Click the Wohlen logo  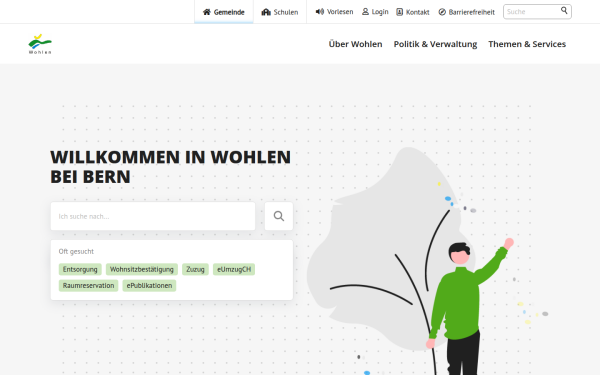click(x=40, y=44)
